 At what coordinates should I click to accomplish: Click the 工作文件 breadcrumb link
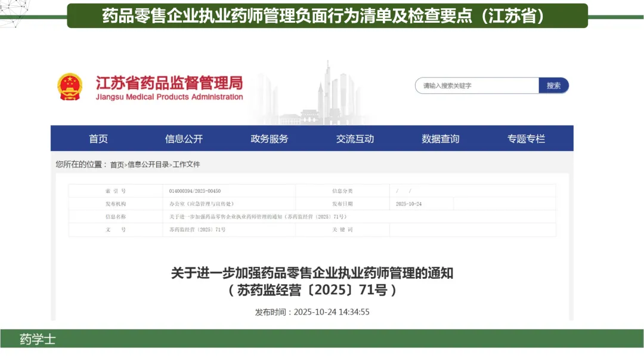(x=186, y=164)
